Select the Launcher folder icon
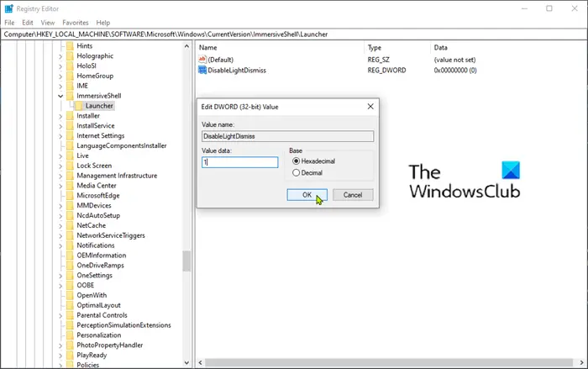 tap(79, 106)
